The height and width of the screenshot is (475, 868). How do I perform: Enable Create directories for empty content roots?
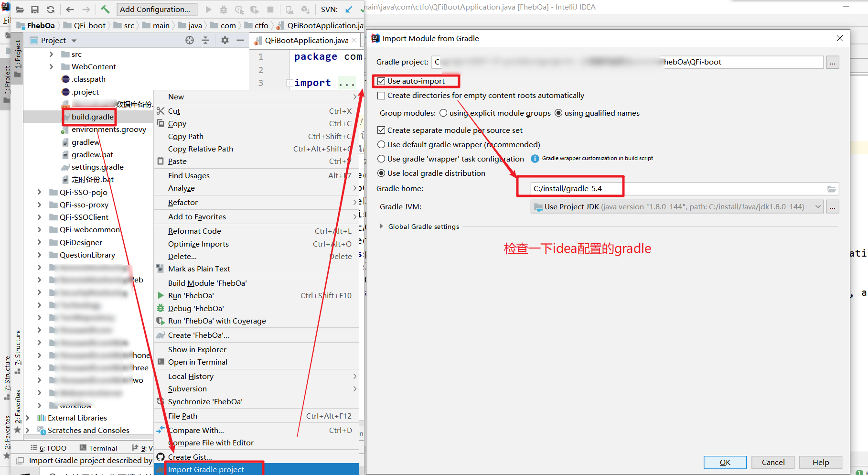click(x=381, y=96)
